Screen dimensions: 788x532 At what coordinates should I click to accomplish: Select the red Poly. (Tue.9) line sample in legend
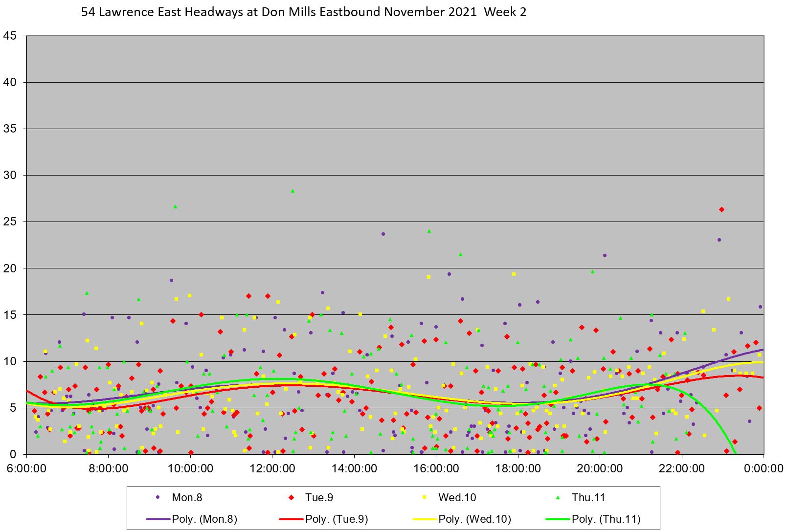coord(291,519)
